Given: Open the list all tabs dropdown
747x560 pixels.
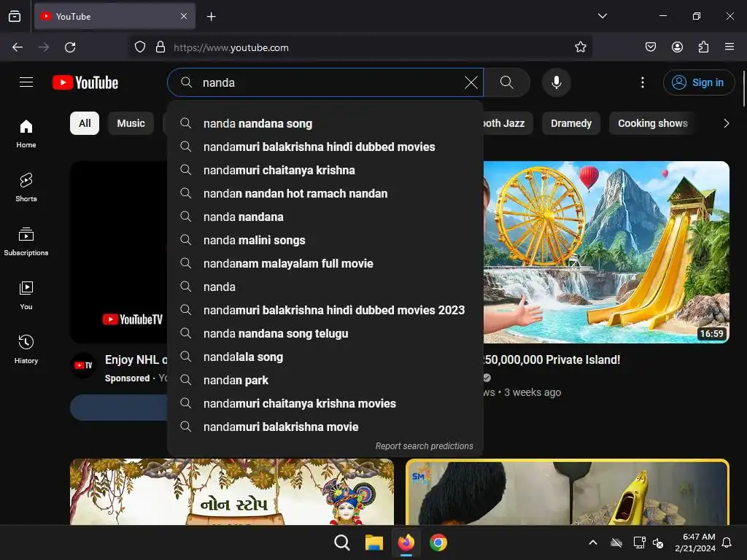Looking at the screenshot, I should pos(602,16).
